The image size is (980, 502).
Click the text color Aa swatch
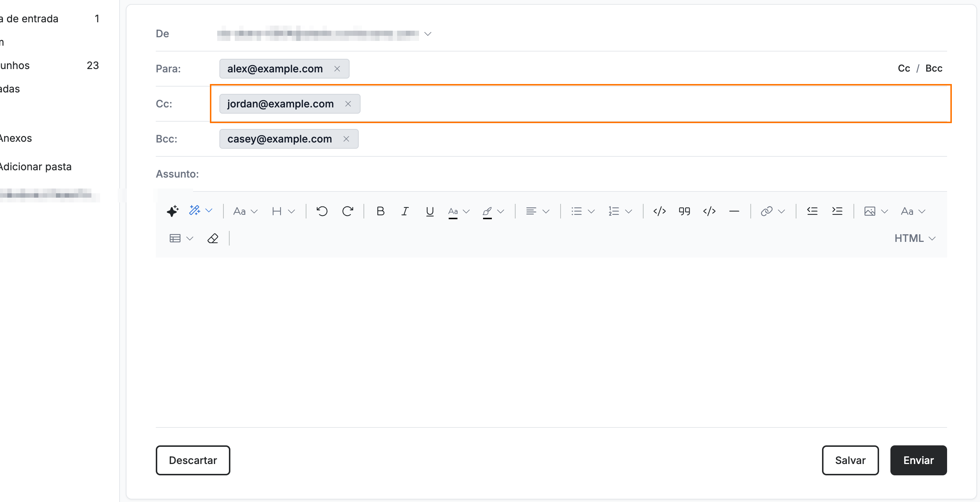click(x=453, y=212)
